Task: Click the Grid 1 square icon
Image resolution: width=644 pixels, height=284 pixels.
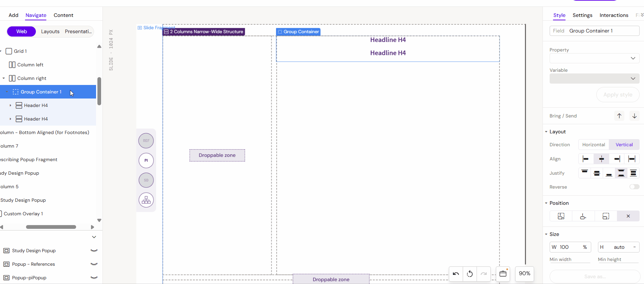Action: [9, 51]
